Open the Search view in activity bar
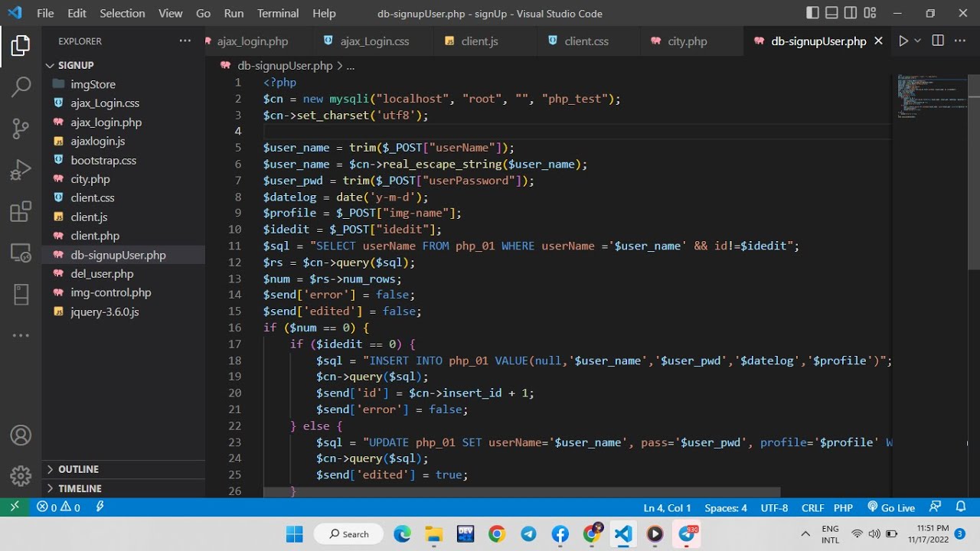The width and height of the screenshot is (980, 551). [x=21, y=87]
